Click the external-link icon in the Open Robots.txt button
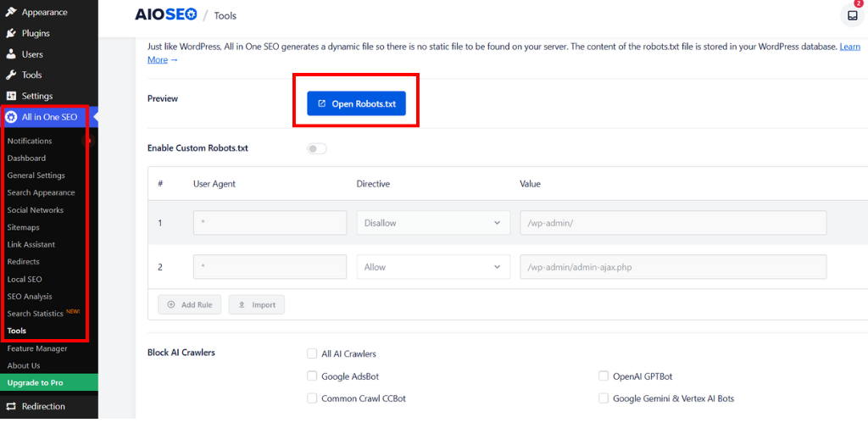The image size is (868, 434). (321, 103)
